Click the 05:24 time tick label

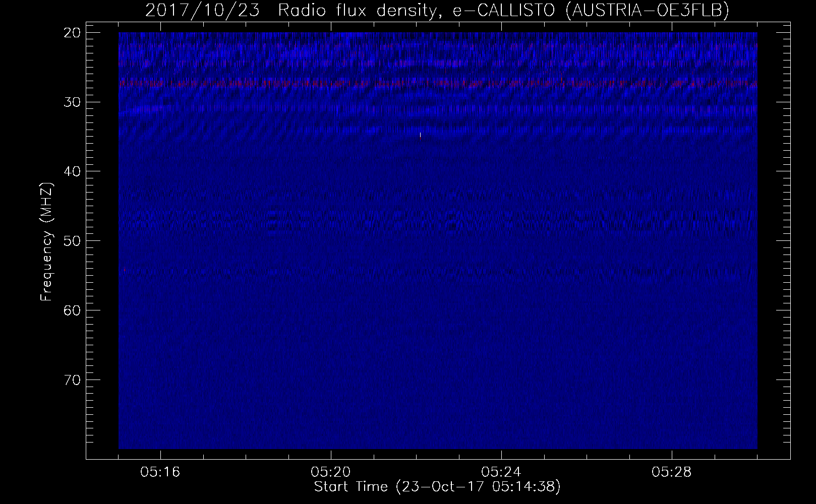click(x=501, y=472)
